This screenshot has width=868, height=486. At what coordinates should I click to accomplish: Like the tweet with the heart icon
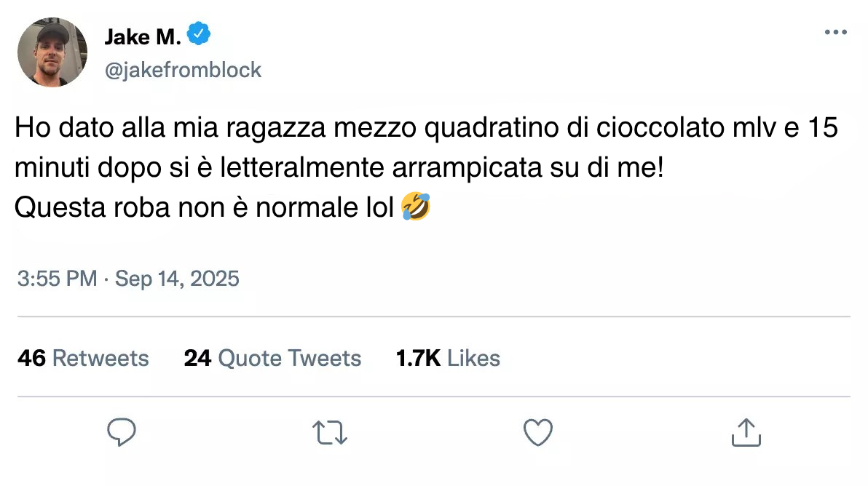[x=538, y=432]
